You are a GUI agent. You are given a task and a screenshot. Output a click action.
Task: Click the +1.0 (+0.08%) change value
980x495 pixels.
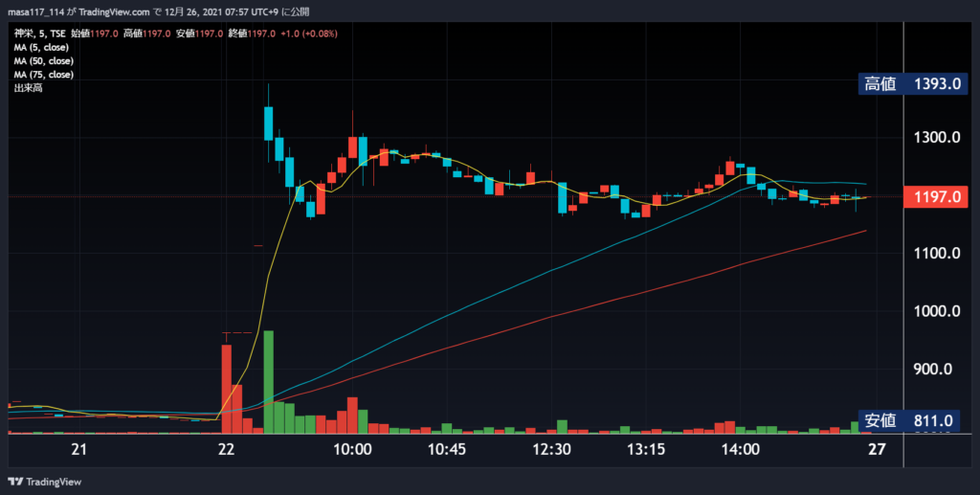tap(309, 34)
